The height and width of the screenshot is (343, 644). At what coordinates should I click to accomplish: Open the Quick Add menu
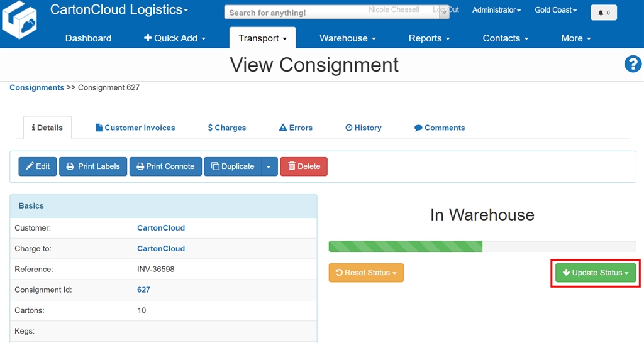pyautogui.click(x=175, y=38)
